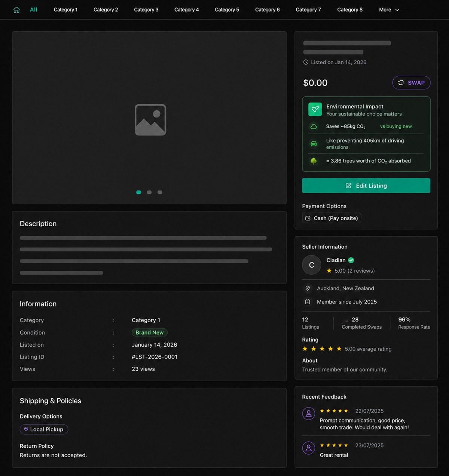This screenshot has width=449, height=476.
Task: Click the SWAP button
Action: click(411, 83)
